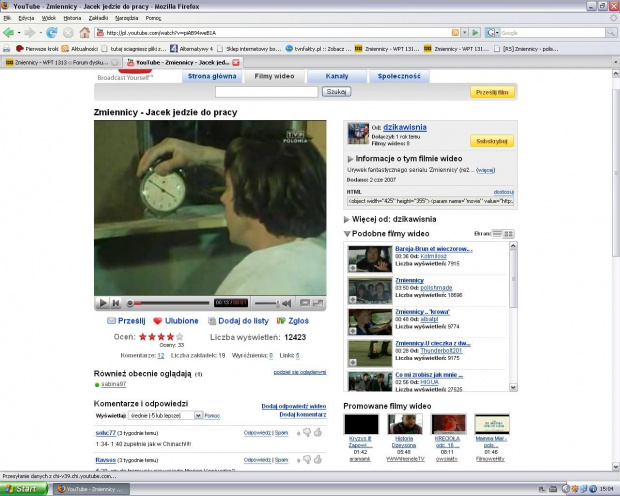Open the Wyświetlaj comments filter dropdown
Screen dimensions: 620x496
(x=198, y=415)
